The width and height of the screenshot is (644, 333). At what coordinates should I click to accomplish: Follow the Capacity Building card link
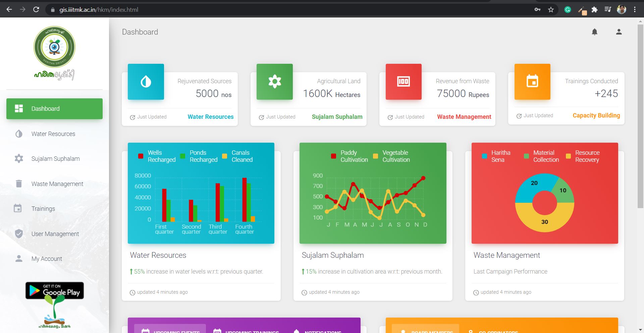coord(596,115)
